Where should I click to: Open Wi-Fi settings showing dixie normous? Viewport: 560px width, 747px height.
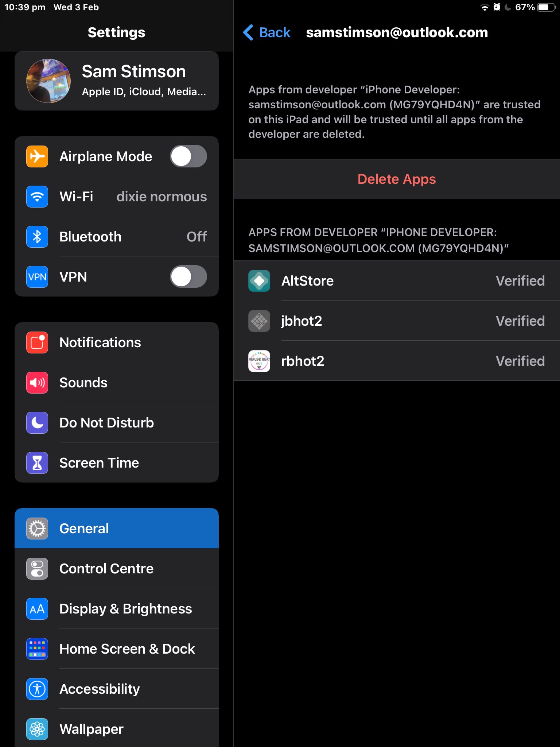pyautogui.click(x=117, y=197)
